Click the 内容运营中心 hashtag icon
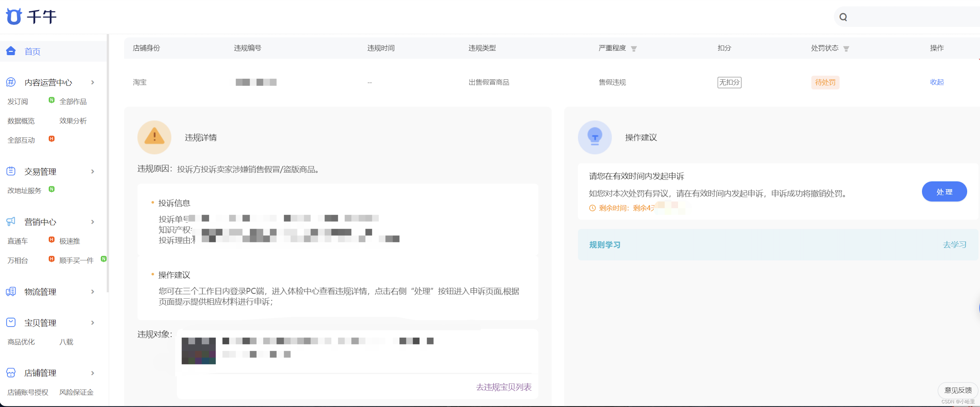This screenshot has height=407, width=980. pos(11,82)
